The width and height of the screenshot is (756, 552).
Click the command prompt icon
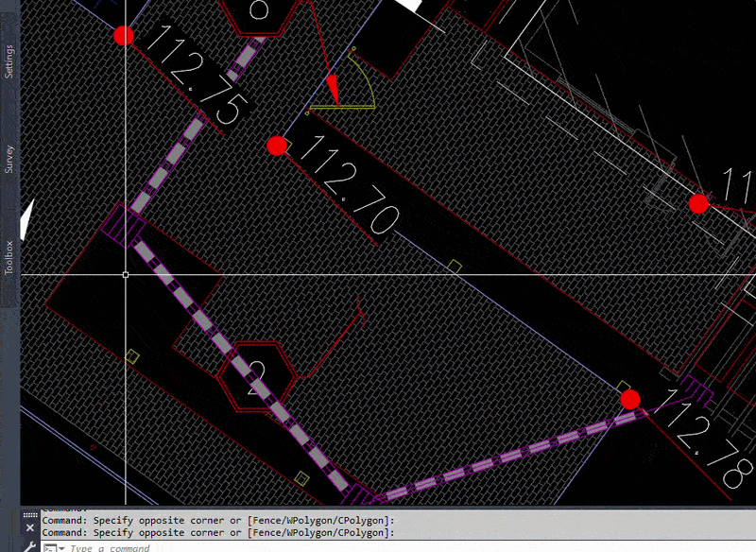click(x=50, y=548)
